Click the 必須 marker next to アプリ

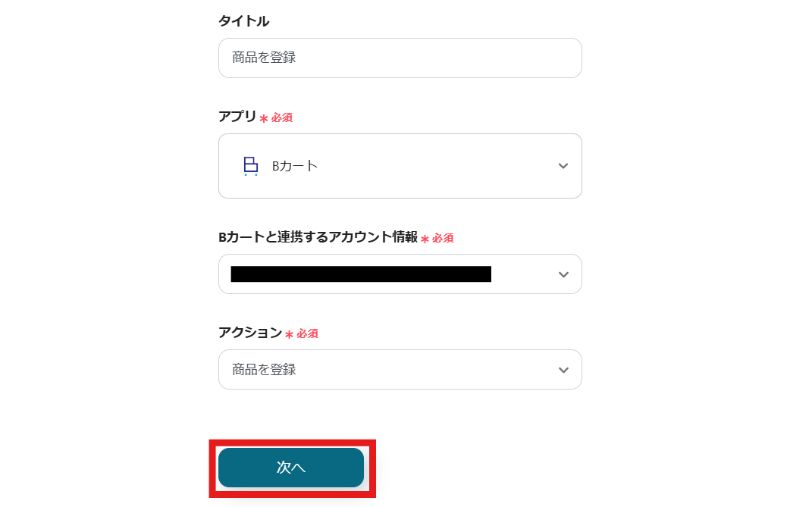point(282,118)
